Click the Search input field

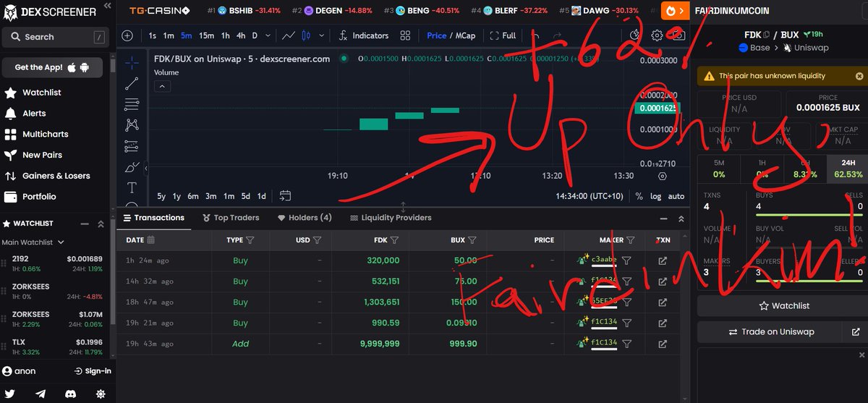click(x=56, y=36)
